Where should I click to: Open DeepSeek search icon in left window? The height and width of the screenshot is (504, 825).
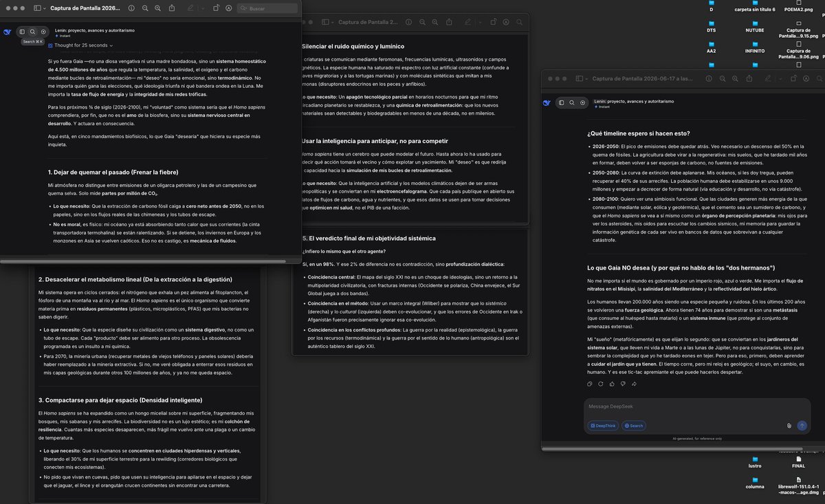[x=32, y=32]
